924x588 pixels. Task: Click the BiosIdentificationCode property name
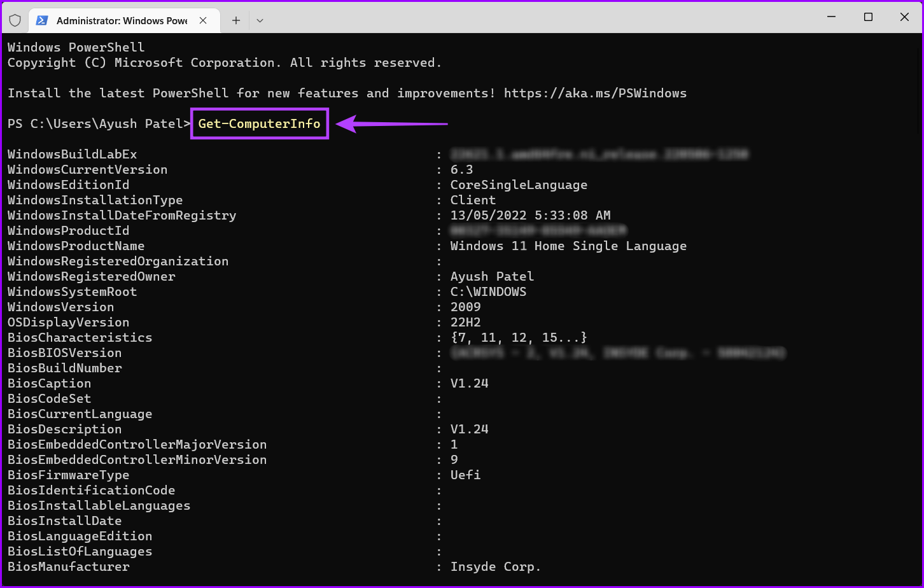click(x=92, y=490)
